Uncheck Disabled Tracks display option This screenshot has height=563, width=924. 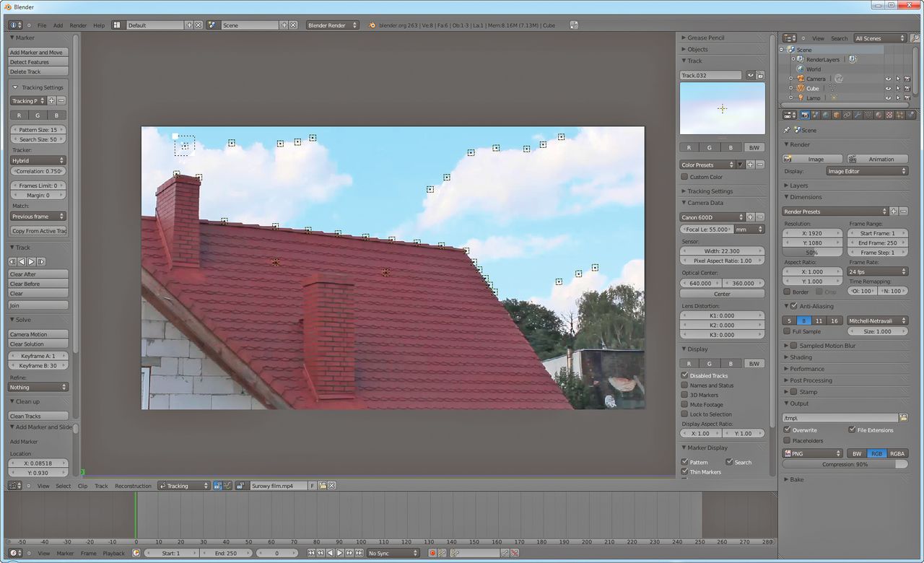click(x=684, y=375)
